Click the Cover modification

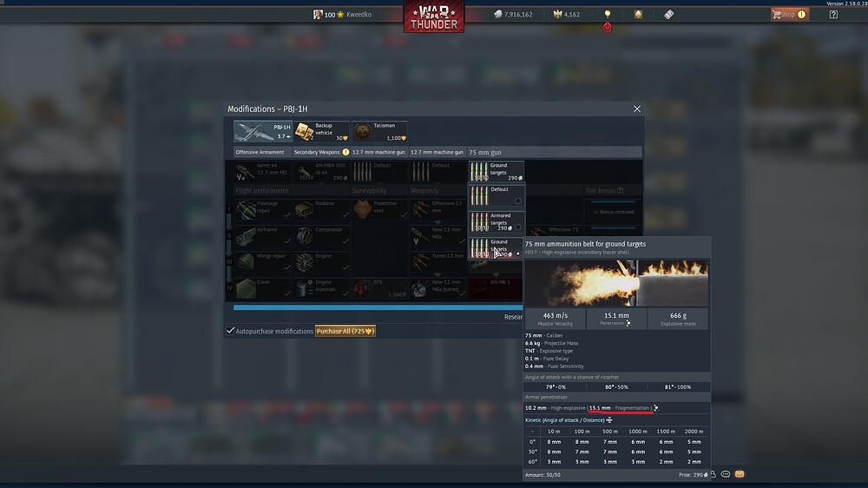(262, 288)
